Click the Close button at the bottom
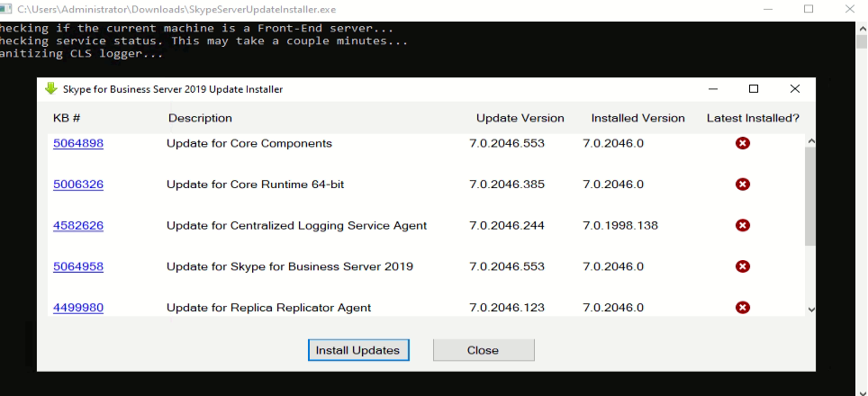 click(x=484, y=350)
